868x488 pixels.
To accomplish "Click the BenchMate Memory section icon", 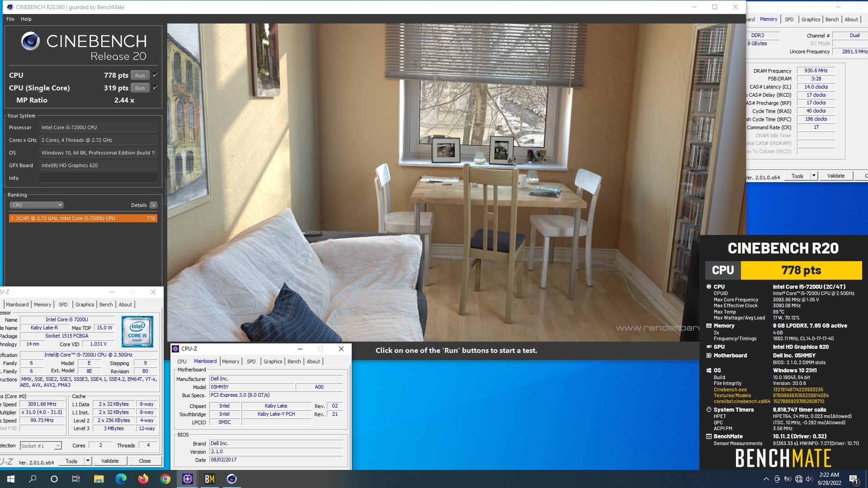I will (x=708, y=325).
